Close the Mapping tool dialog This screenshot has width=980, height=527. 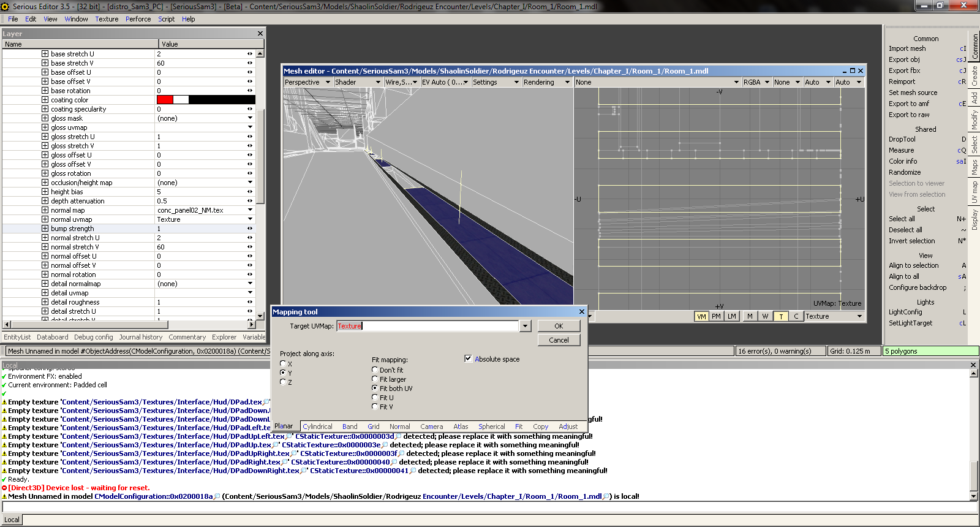[x=582, y=311]
